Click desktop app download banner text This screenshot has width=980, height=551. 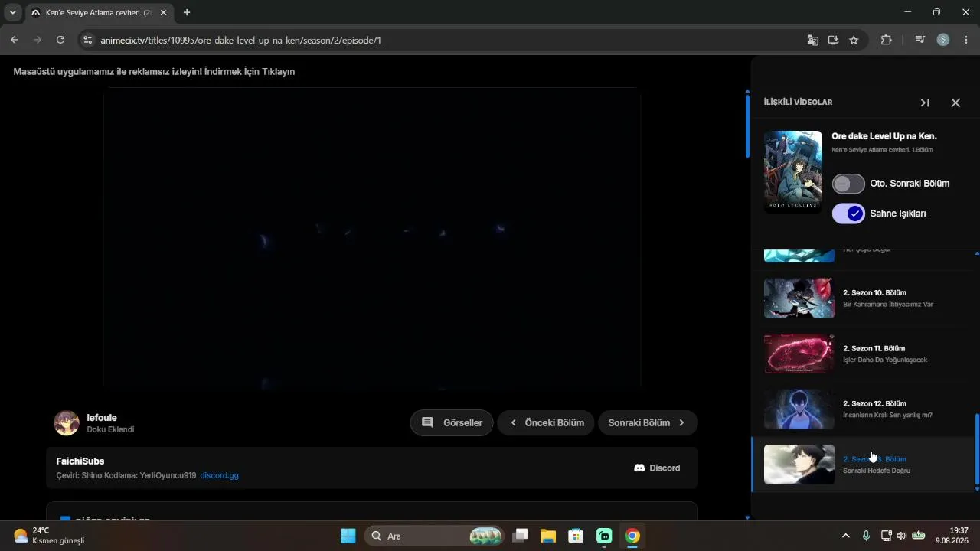(x=154, y=71)
